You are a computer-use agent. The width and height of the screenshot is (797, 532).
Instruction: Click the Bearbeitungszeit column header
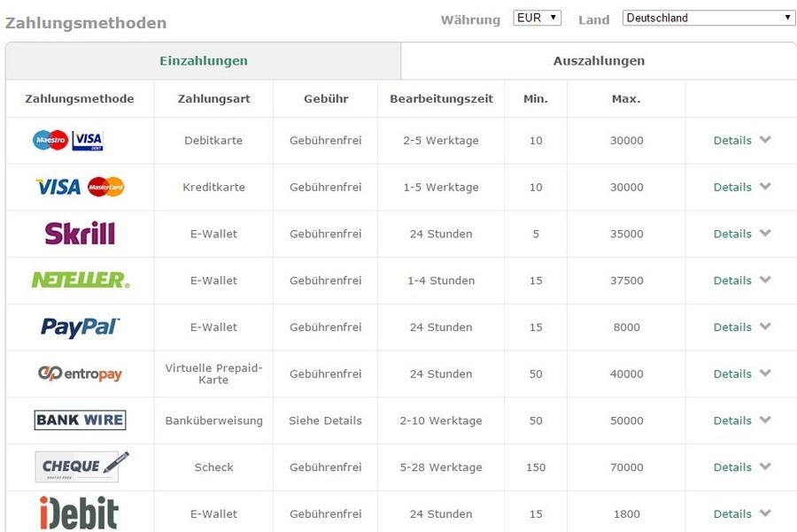pyautogui.click(x=441, y=99)
